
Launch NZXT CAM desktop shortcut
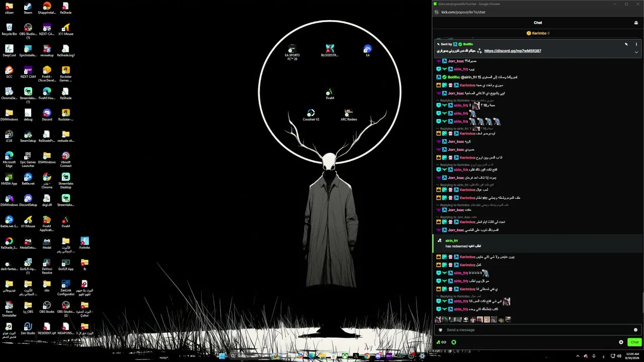click(28, 72)
